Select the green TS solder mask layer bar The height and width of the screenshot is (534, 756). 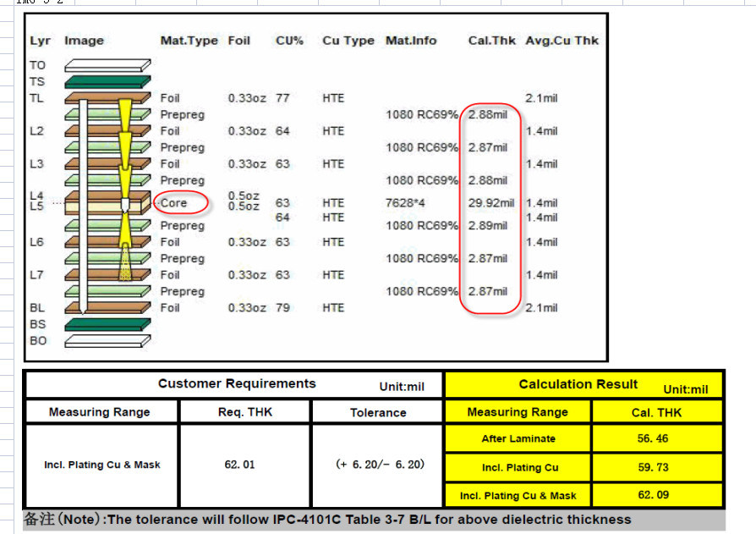click(107, 82)
